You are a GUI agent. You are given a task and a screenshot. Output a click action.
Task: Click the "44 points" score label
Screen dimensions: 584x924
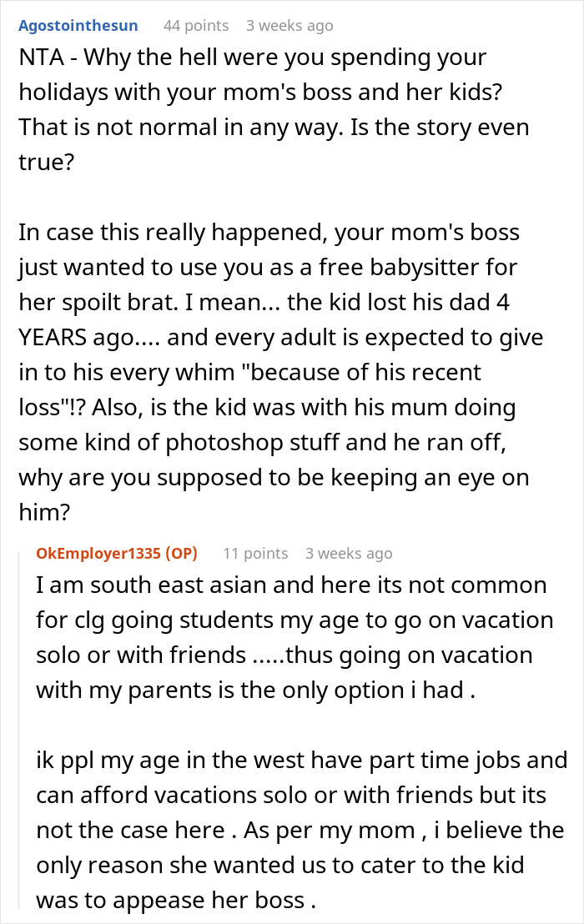coord(196,26)
